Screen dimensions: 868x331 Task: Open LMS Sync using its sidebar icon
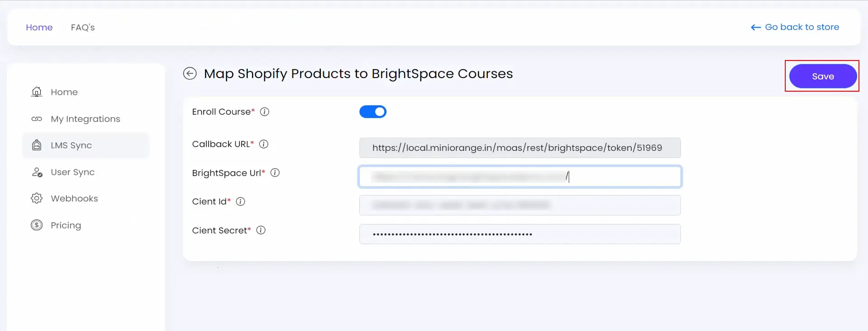[37, 145]
